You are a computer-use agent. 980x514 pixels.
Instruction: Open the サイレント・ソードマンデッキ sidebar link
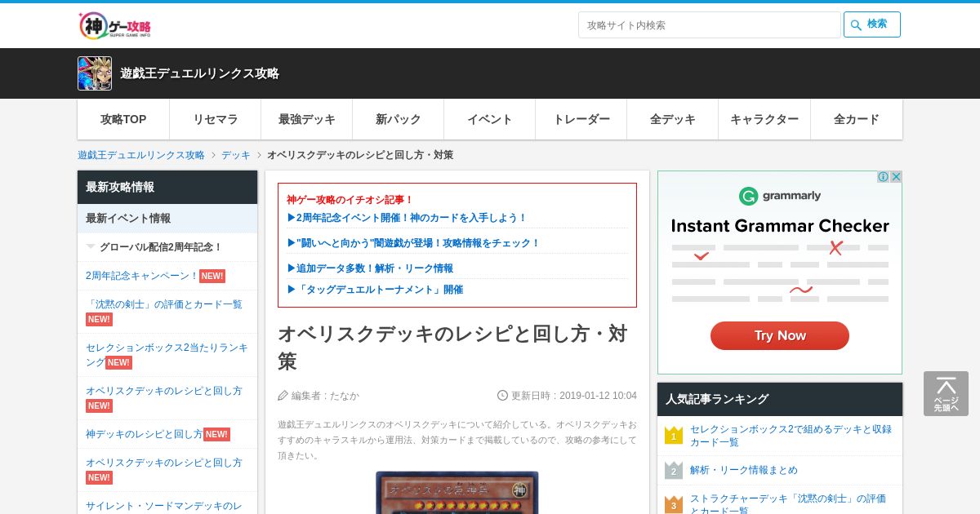[x=164, y=506]
